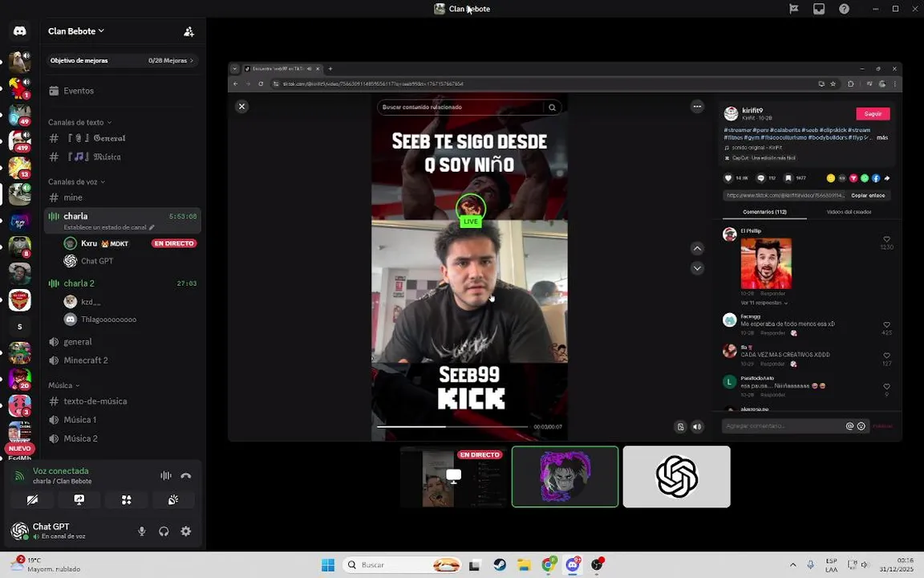Mention a user with @ icon
Image resolution: width=924 pixels, height=578 pixels.
[x=849, y=425]
